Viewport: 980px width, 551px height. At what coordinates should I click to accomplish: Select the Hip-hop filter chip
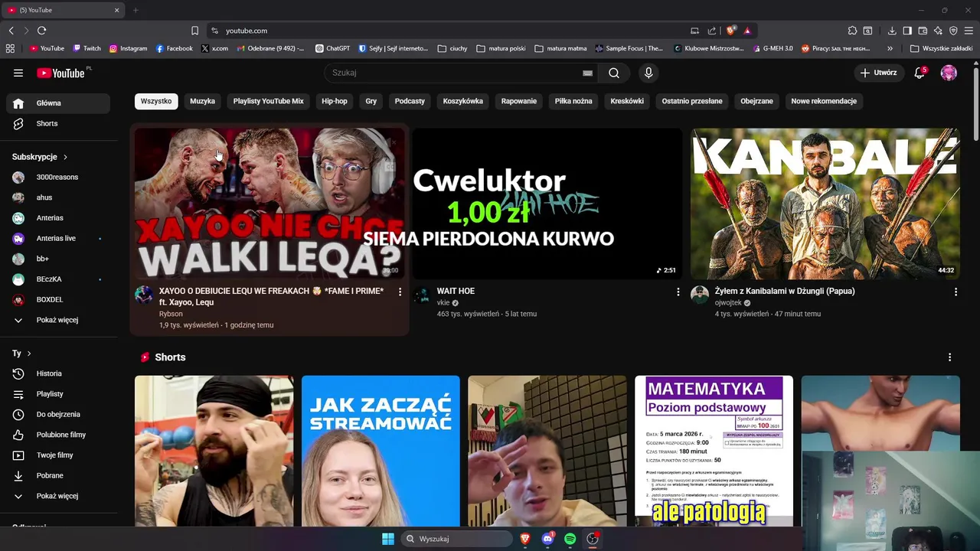pyautogui.click(x=335, y=101)
